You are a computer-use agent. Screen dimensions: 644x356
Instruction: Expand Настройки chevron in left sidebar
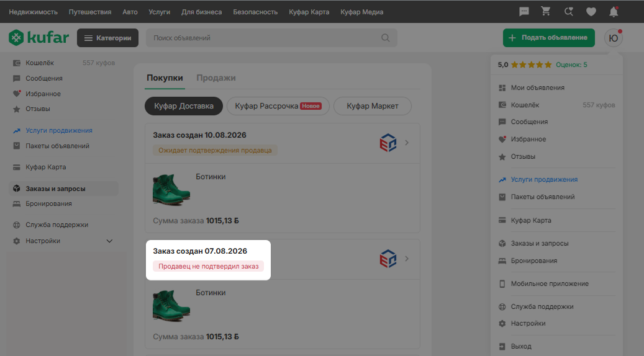pyautogui.click(x=109, y=241)
